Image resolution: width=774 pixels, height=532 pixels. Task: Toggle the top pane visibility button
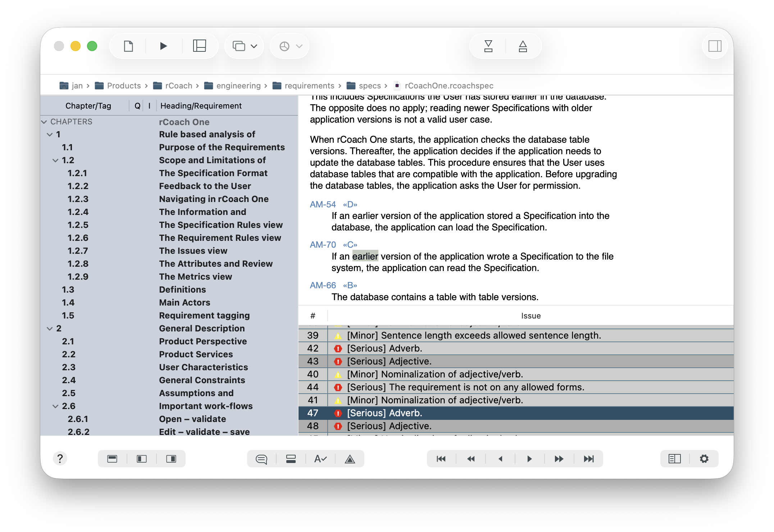click(x=112, y=459)
